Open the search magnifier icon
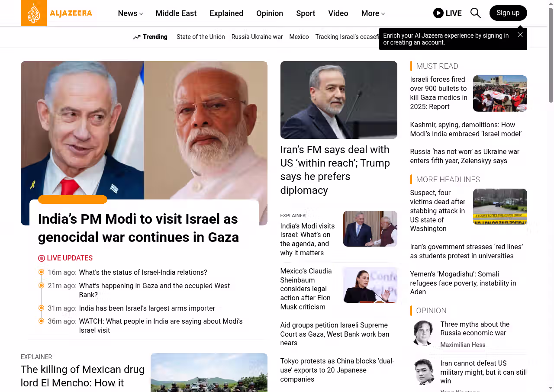This screenshot has width=554, height=392. coord(475,13)
